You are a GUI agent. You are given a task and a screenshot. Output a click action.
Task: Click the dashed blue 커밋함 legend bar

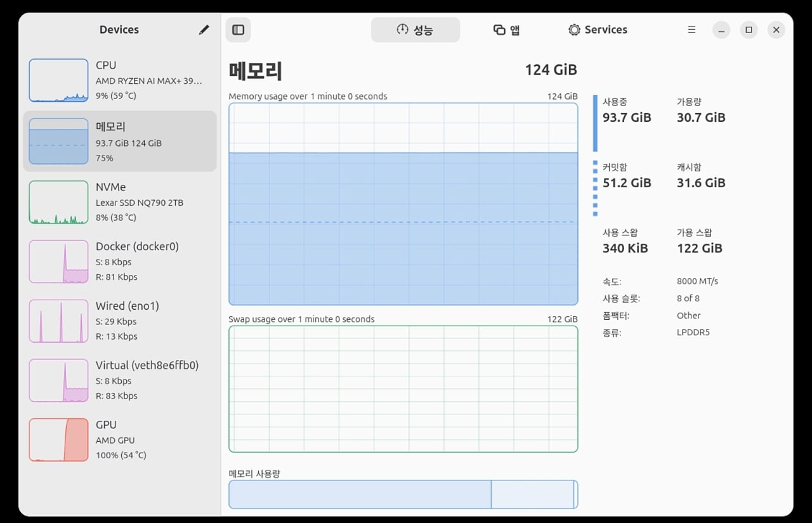595,189
